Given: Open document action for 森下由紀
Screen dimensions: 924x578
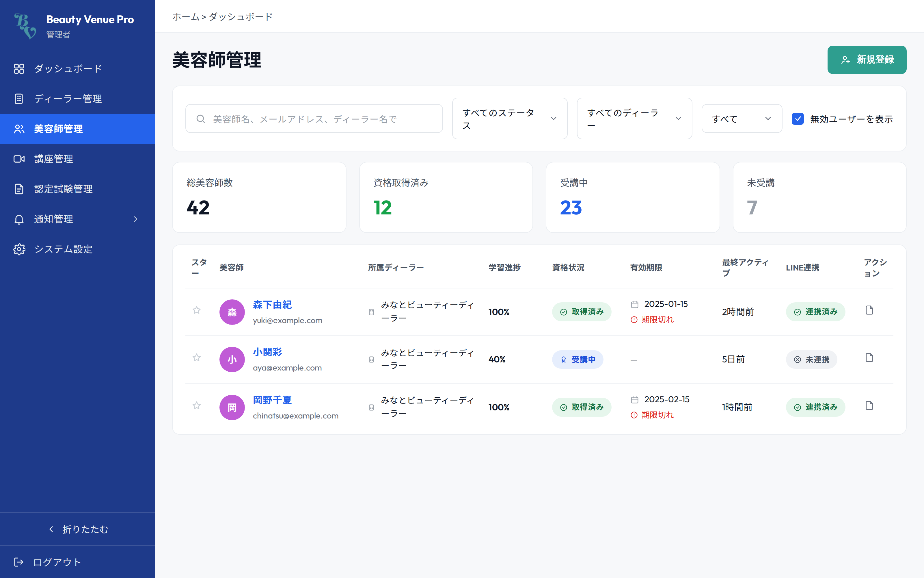Looking at the screenshot, I should [x=869, y=310].
